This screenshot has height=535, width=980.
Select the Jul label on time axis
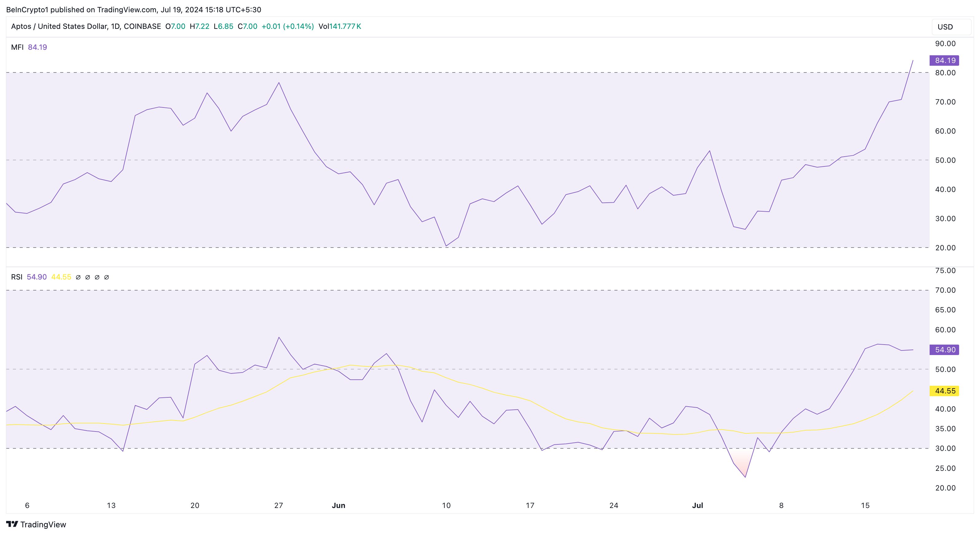click(697, 505)
